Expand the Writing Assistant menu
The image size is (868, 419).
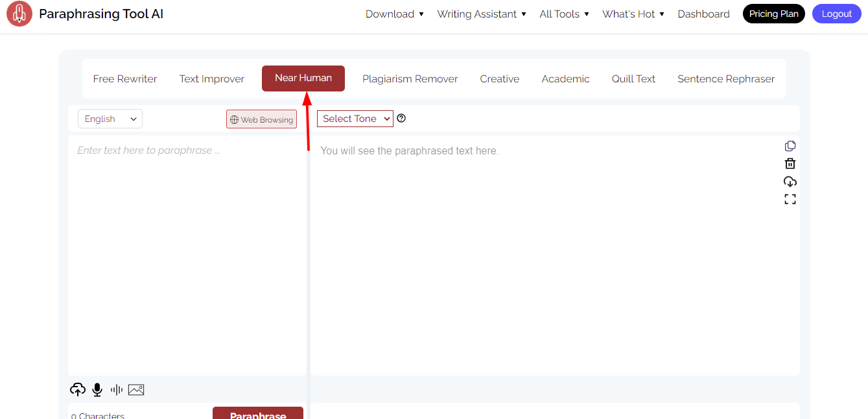[482, 14]
